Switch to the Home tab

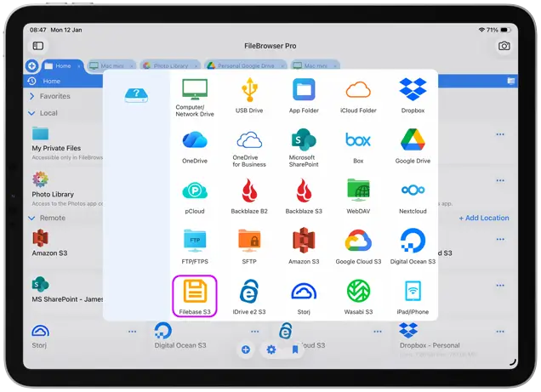click(62, 65)
